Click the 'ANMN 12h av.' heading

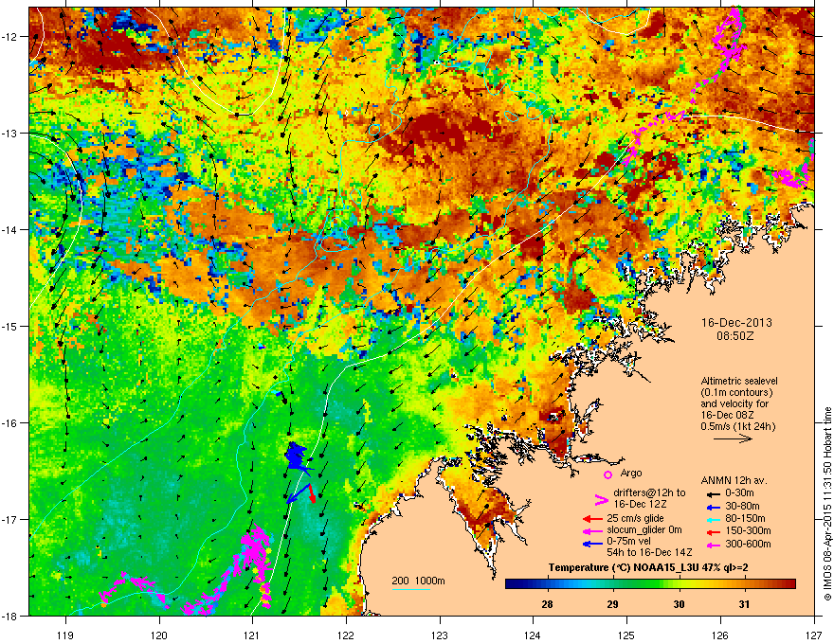pyautogui.click(x=734, y=481)
